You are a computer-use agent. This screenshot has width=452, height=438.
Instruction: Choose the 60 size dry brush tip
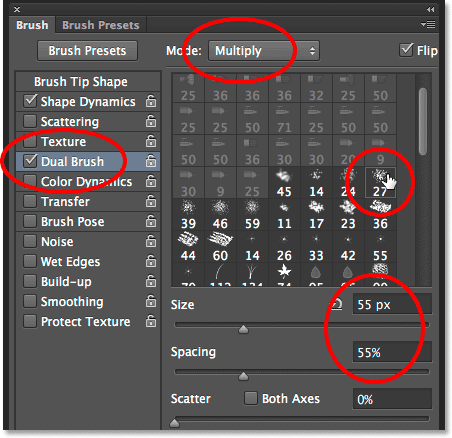[220, 247]
